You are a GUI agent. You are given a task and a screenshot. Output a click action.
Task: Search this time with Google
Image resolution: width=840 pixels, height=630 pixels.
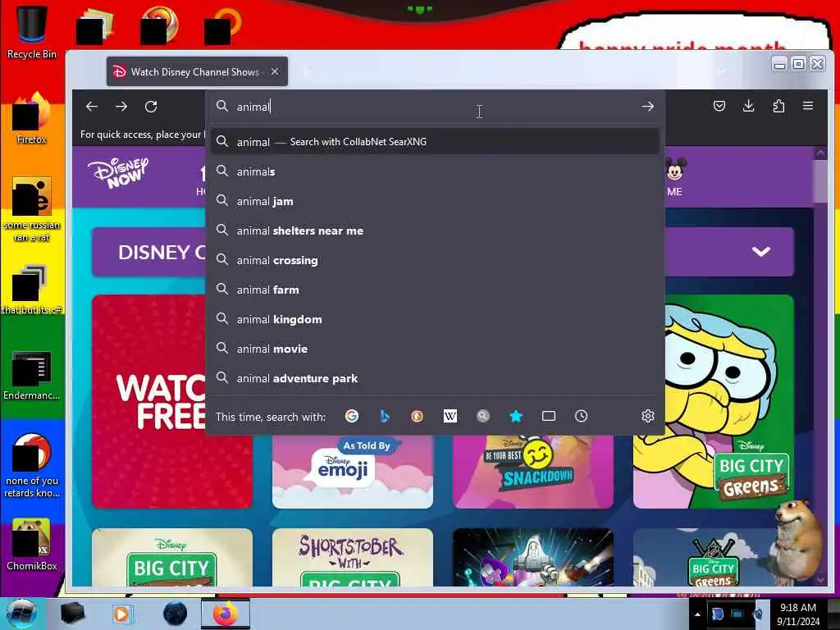[351, 416]
